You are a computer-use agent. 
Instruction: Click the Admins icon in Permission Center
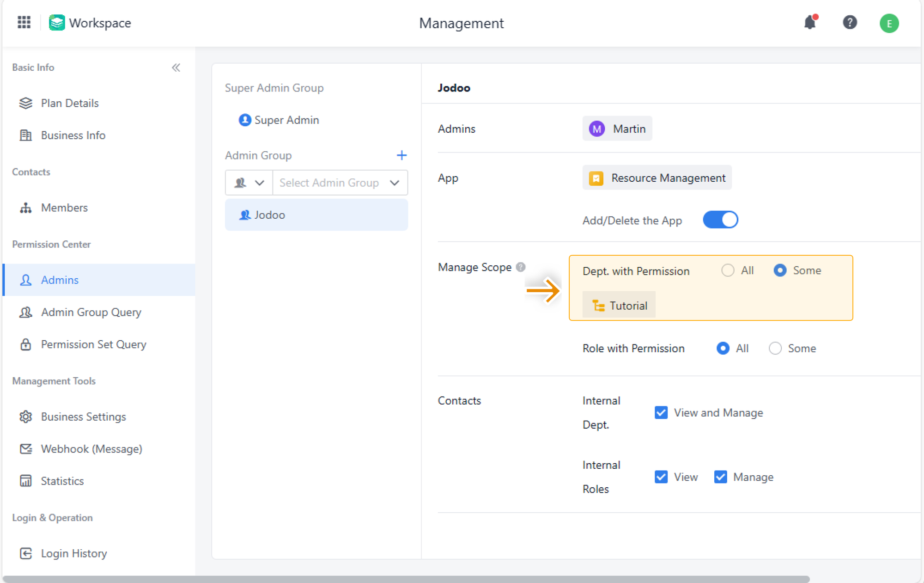point(24,280)
